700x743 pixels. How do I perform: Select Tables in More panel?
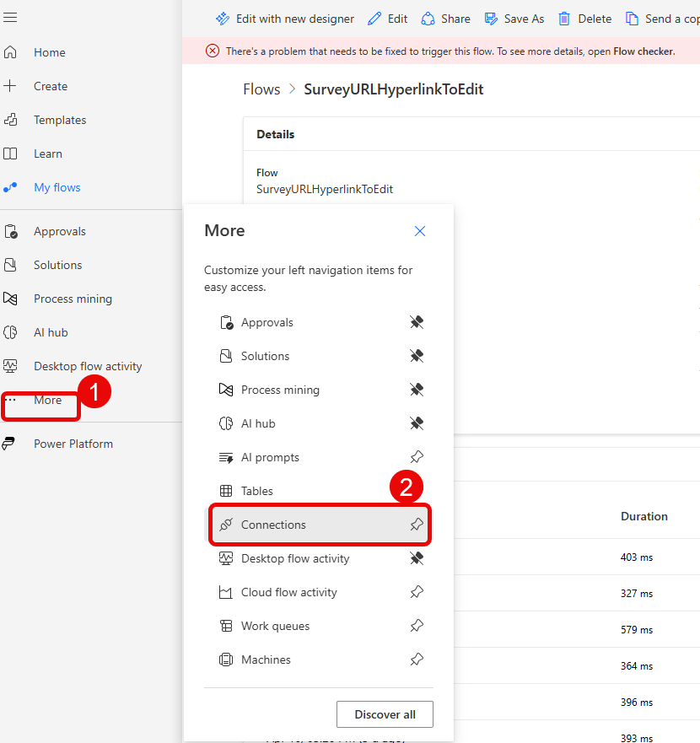257,491
